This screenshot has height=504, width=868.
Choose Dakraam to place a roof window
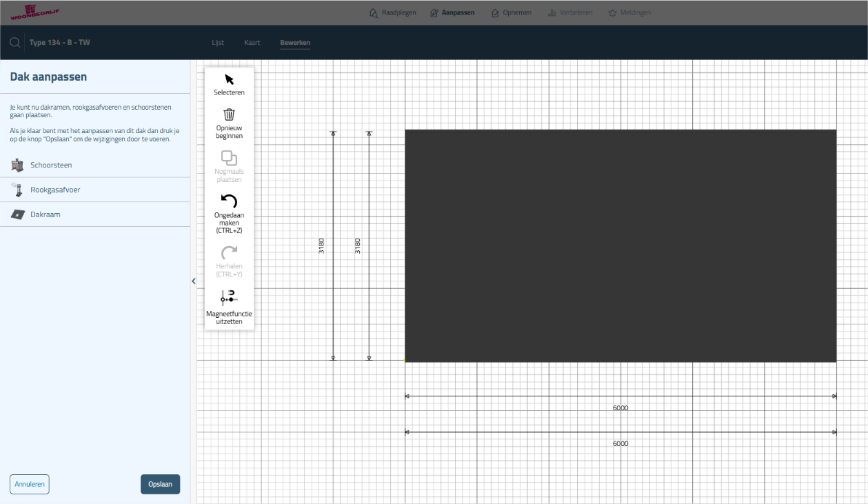pos(46,214)
